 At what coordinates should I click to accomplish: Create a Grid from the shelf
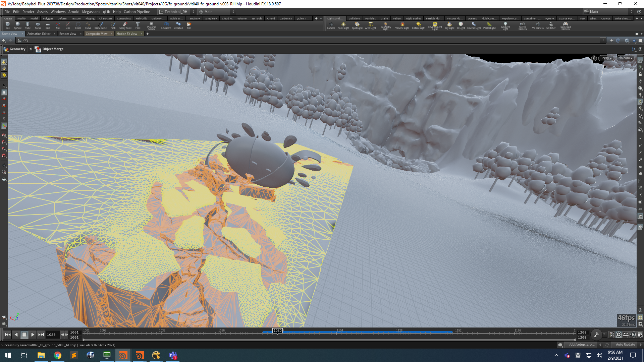point(48,25)
